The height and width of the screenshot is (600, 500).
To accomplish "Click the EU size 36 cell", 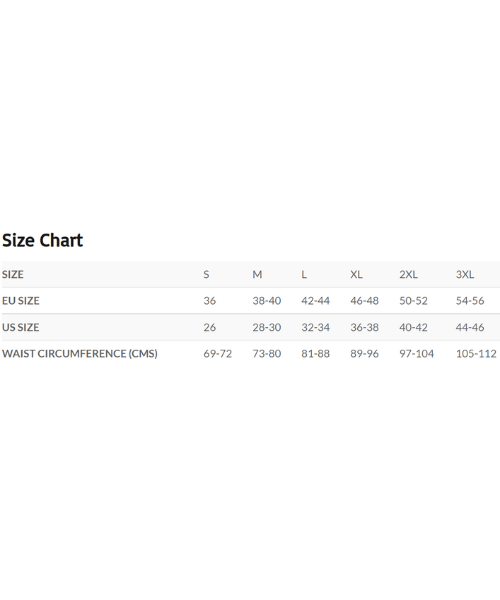I will [210, 301].
